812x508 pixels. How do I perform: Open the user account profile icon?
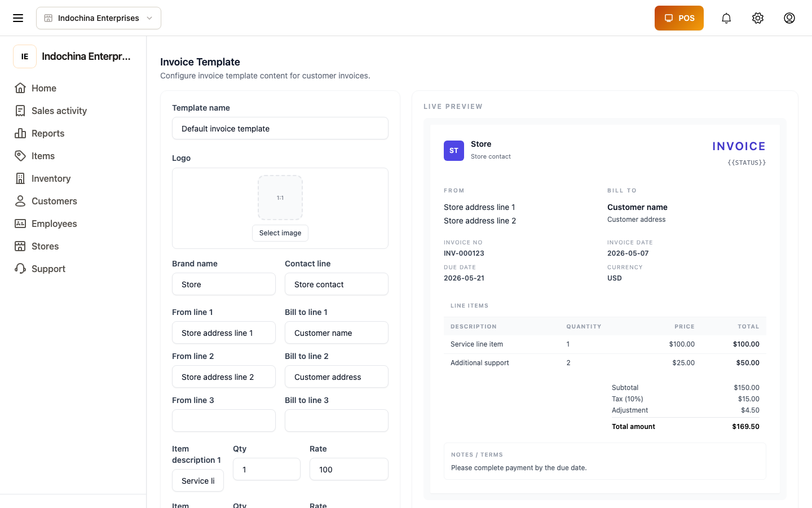click(x=789, y=18)
